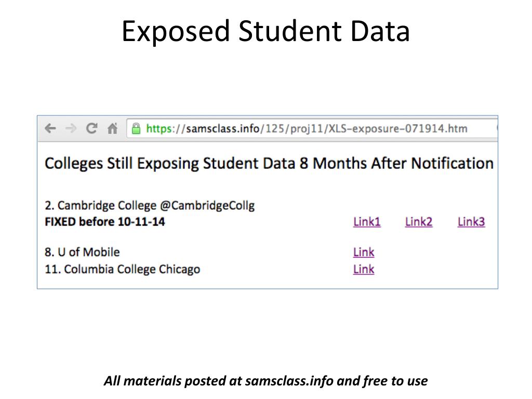532x399 pixels.
Task: Click the 'FIXED before 10-11-14' text
Action: point(105,221)
